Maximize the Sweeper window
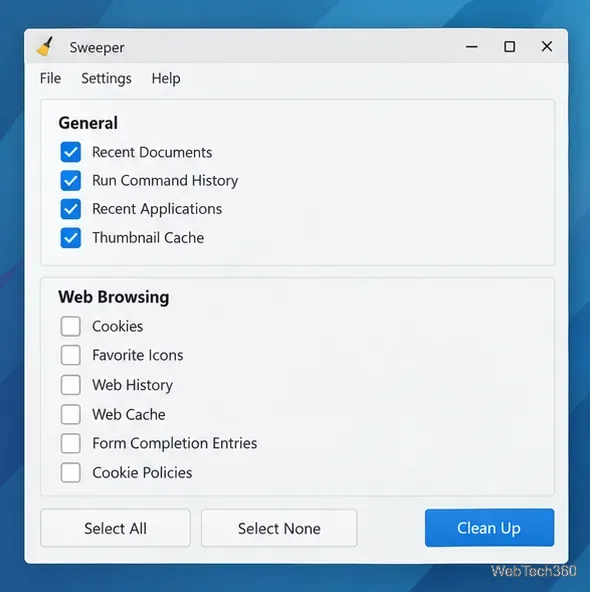Screen dimensions: 590x592 [510, 47]
